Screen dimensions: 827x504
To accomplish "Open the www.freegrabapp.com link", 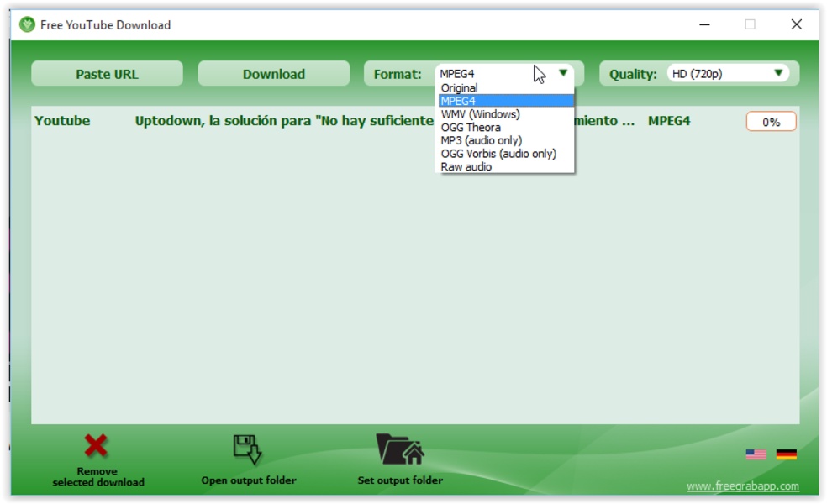I will tap(743, 486).
